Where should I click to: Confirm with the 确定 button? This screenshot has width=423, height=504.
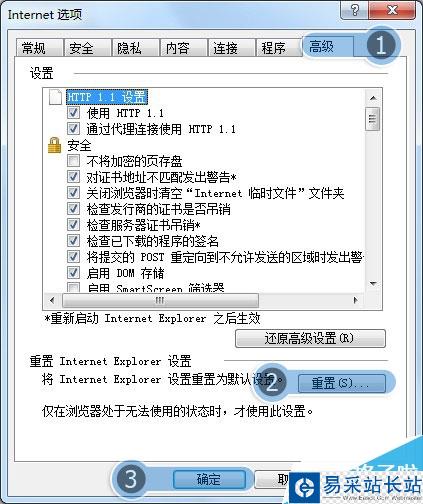209,479
